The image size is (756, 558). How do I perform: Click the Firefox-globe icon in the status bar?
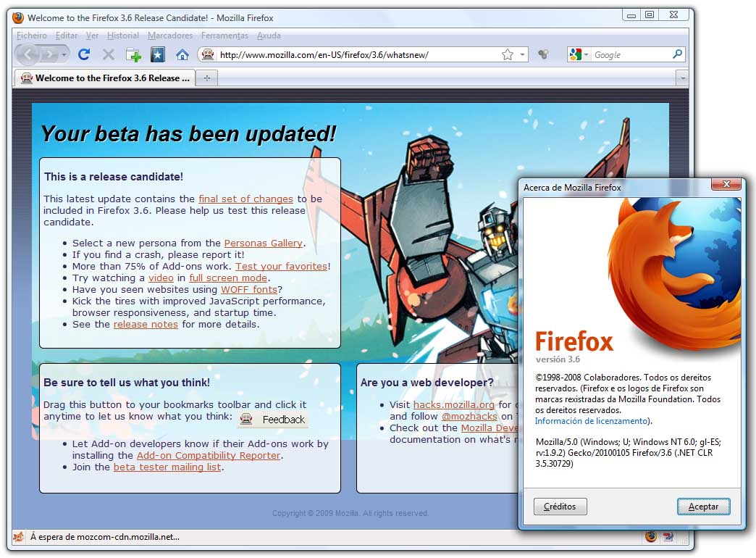tap(651, 536)
